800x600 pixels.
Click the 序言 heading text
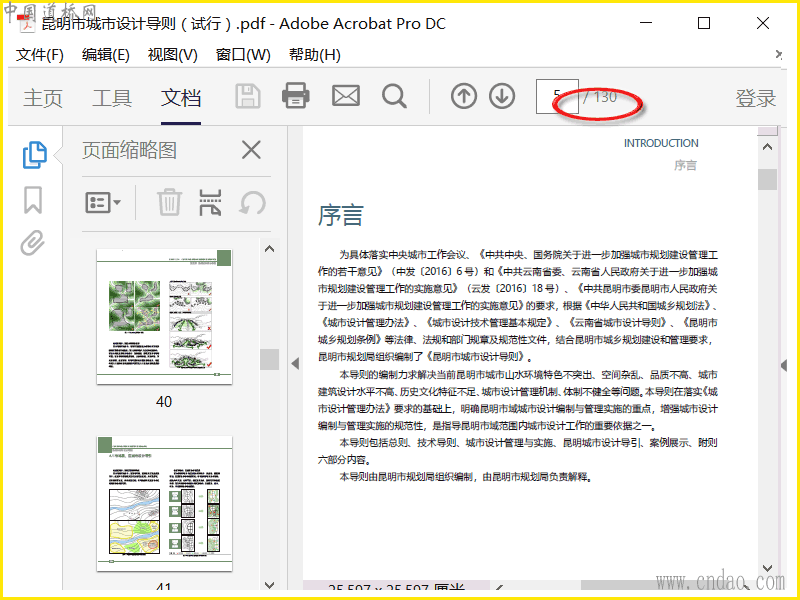pos(340,215)
